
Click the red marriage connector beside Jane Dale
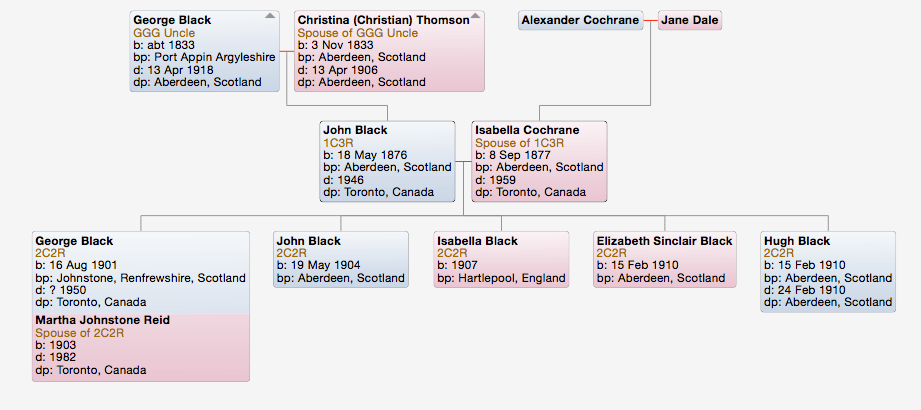click(651, 20)
